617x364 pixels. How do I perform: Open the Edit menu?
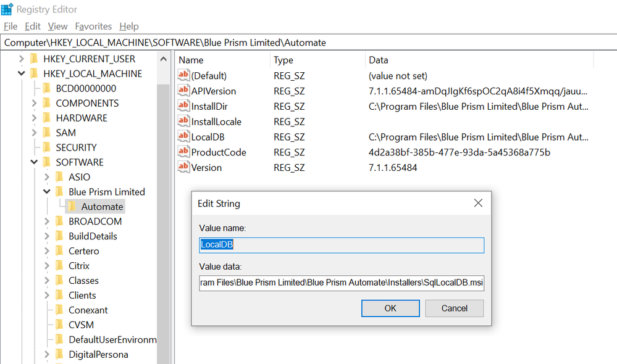point(33,27)
